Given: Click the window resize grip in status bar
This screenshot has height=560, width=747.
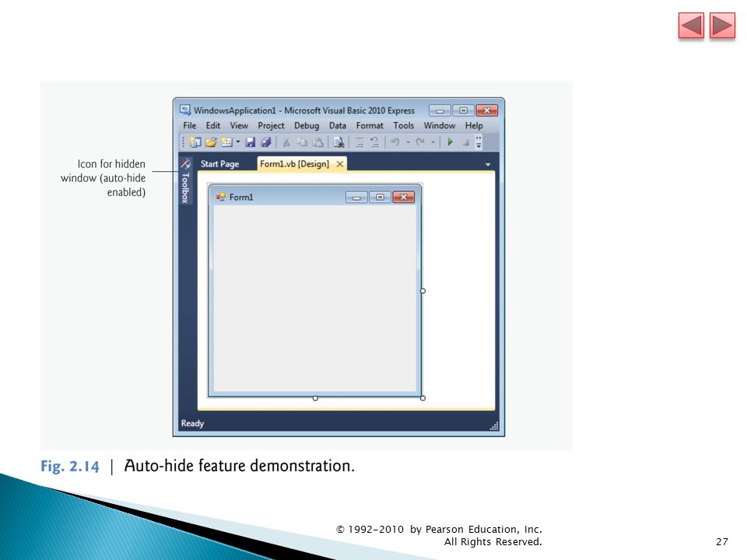Looking at the screenshot, I should pos(494,425).
